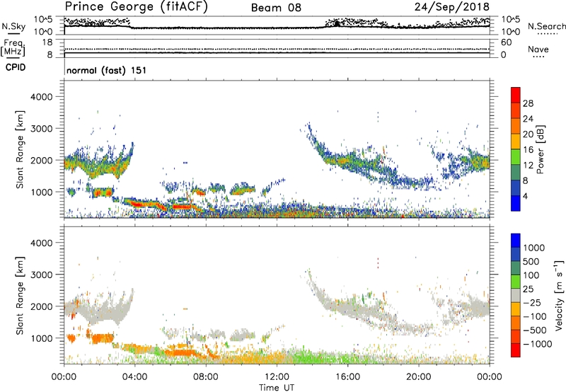Viewport: 566px width, 392px height.
Task: Pick the light green 25–100 segment of the velocity colorbar
Action: click(516, 282)
